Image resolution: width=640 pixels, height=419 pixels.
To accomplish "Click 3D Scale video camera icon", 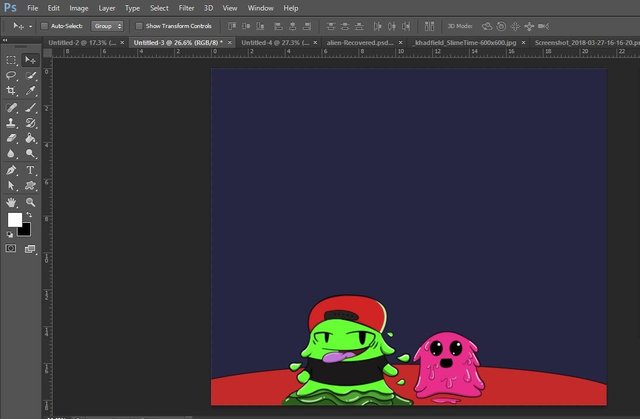I will click(x=544, y=27).
